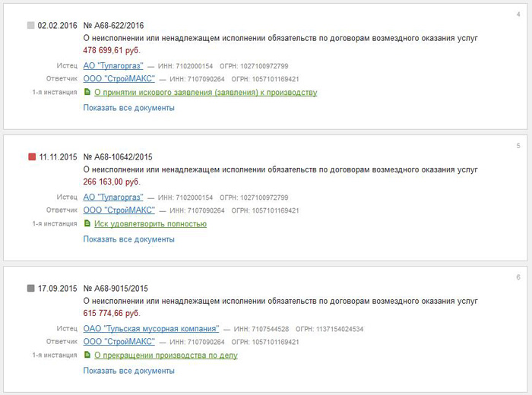Open the ruling on terminating the proceedings

(x=166, y=355)
